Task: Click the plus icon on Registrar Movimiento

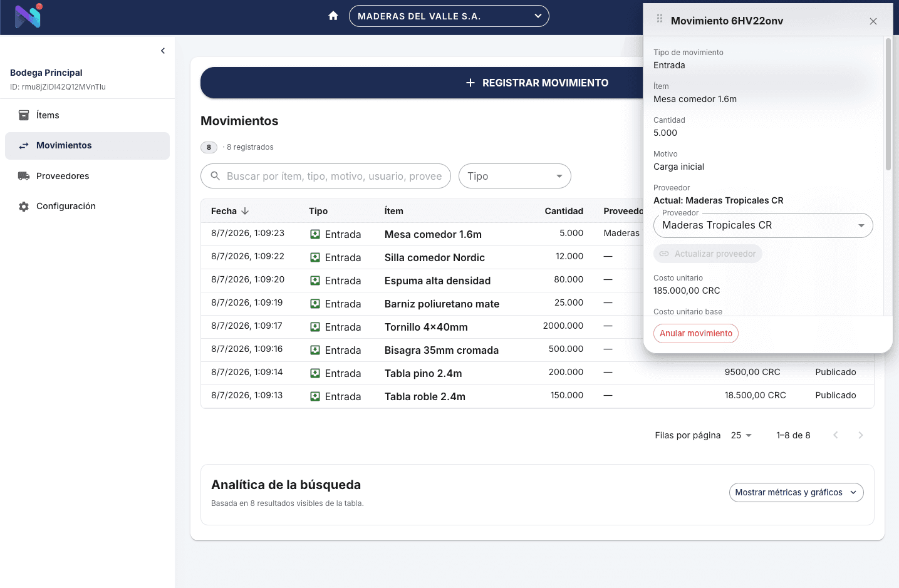Action: pos(470,83)
